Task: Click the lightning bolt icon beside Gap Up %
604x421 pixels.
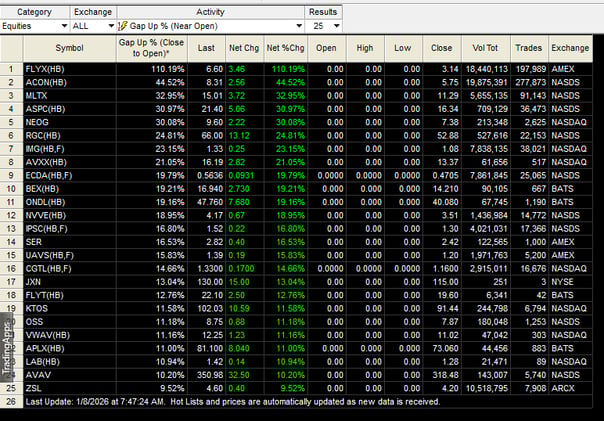Action: [x=122, y=26]
